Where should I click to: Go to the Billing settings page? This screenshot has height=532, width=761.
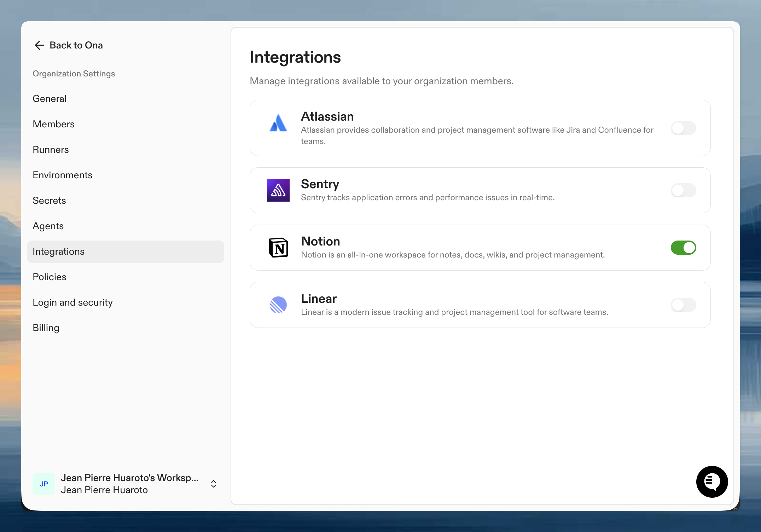46,328
